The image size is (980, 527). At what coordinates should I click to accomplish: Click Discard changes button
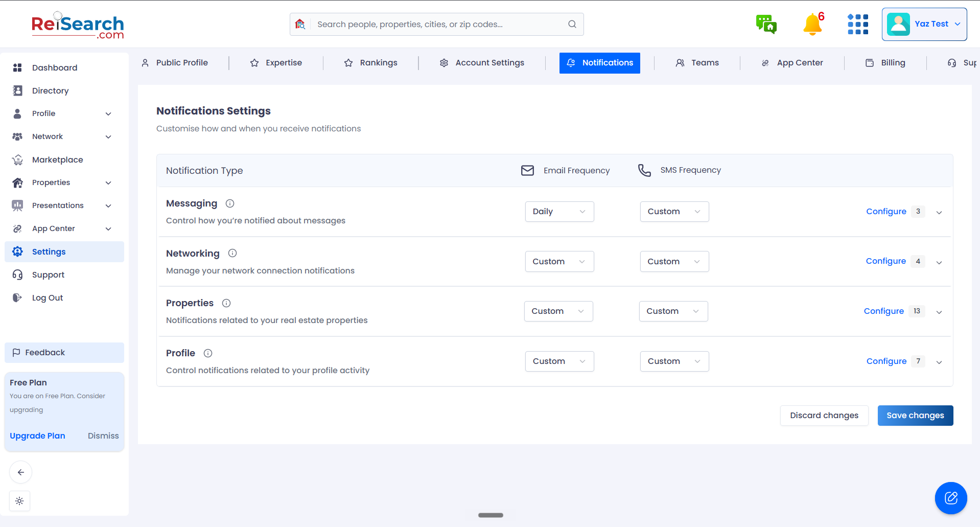click(x=824, y=416)
